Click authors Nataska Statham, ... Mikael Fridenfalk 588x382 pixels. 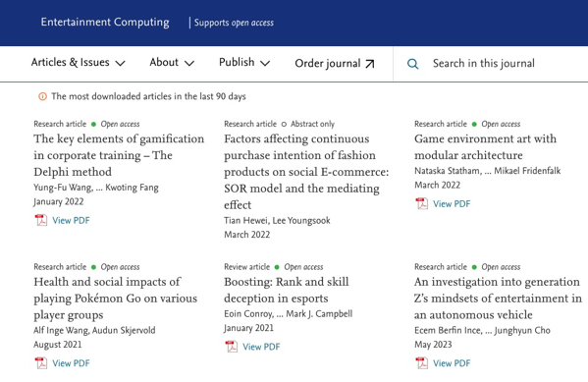(x=488, y=171)
